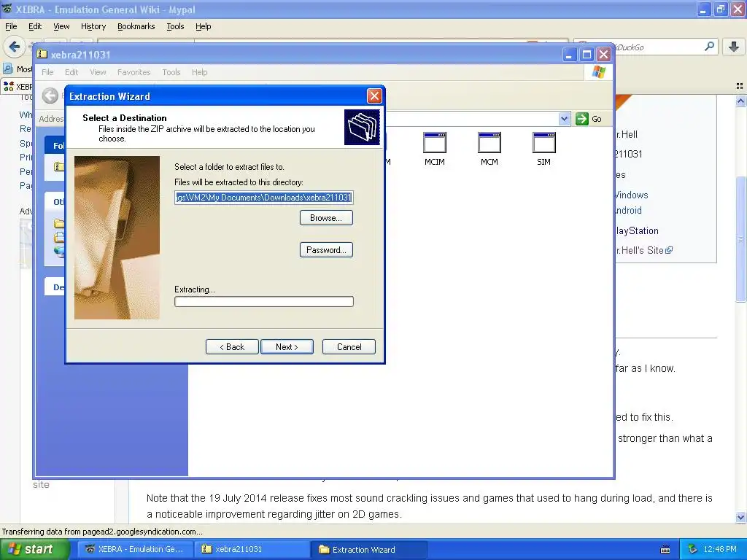Image resolution: width=747 pixels, height=560 pixels.
Task: Open Favorites menu in xebra211031 window
Action: (x=134, y=72)
